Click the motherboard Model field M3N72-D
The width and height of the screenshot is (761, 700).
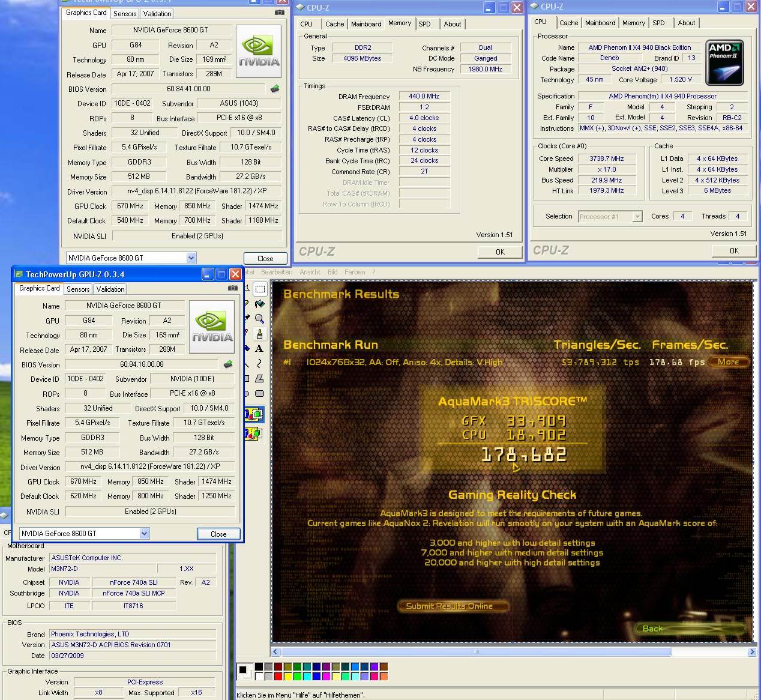[x=101, y=569]
